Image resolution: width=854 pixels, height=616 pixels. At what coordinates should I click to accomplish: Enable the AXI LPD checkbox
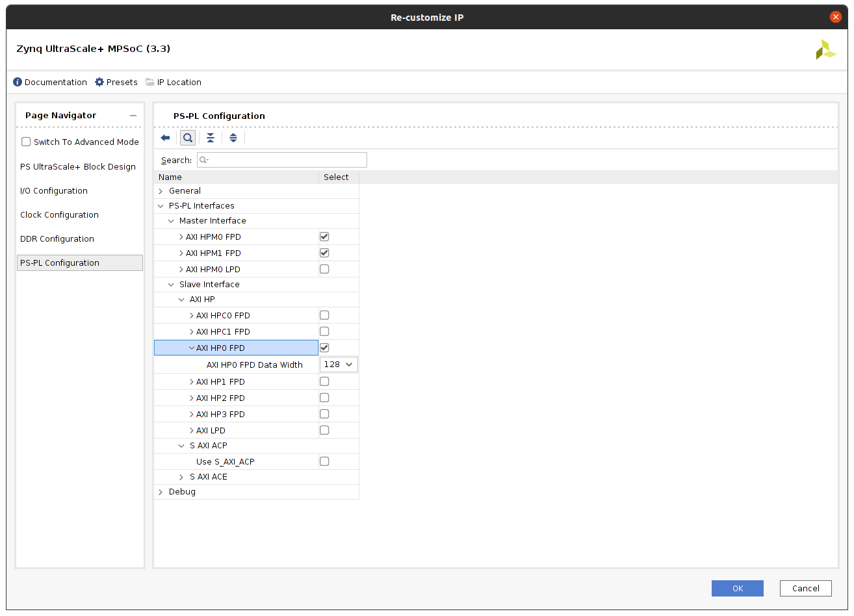click(324, 430)
